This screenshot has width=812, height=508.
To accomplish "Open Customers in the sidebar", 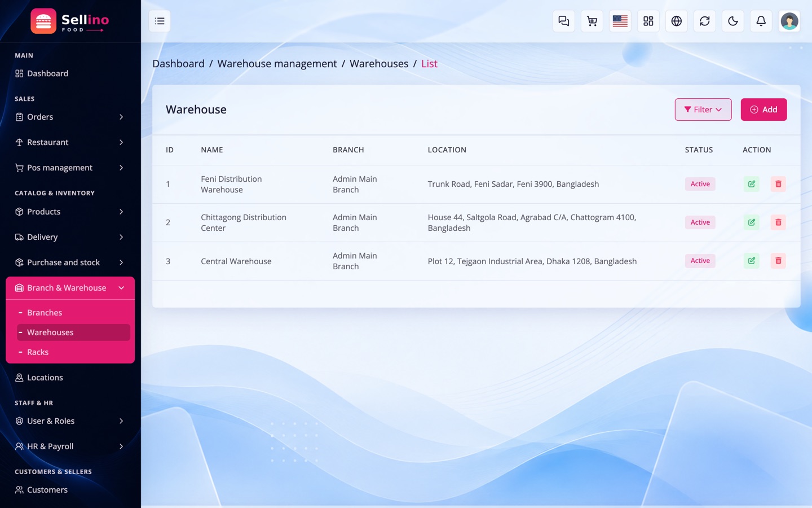I will (x=70, y=490).
